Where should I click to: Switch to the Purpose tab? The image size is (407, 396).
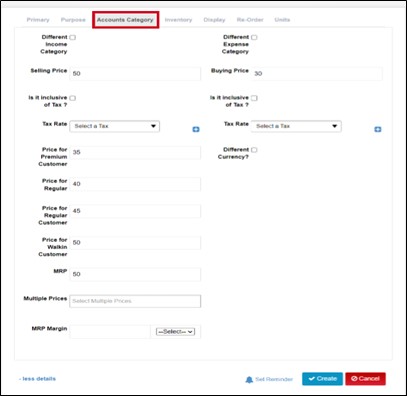[x=73, y=20]
